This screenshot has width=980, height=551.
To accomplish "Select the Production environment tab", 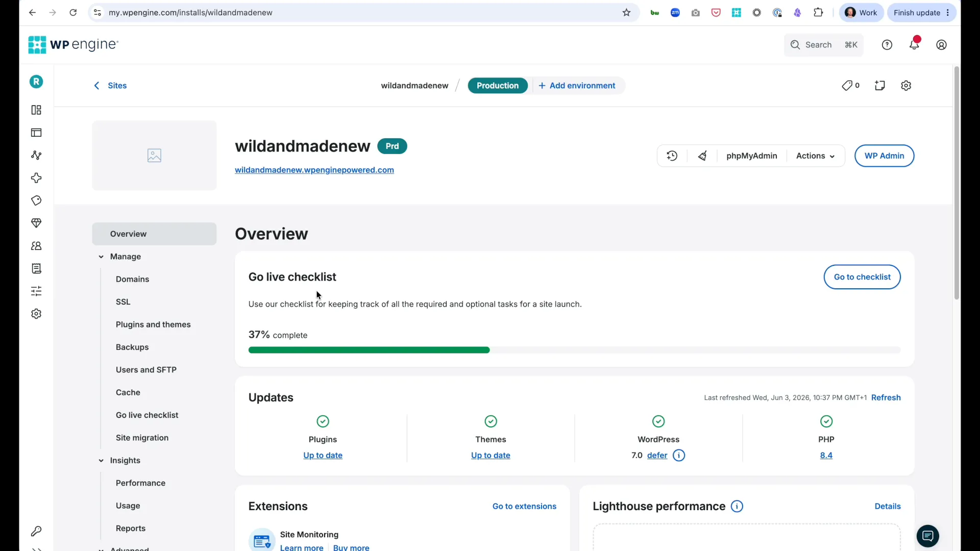I will coord(498,86).
